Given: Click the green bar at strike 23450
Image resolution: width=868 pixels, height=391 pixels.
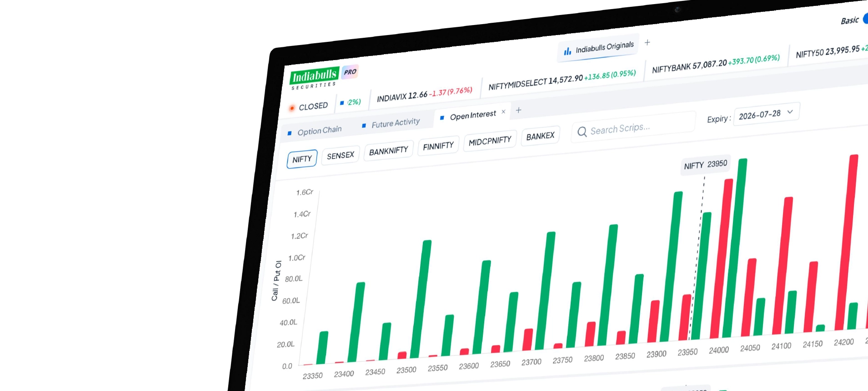Looking at the screenshot, I should [x=385, y=341].
